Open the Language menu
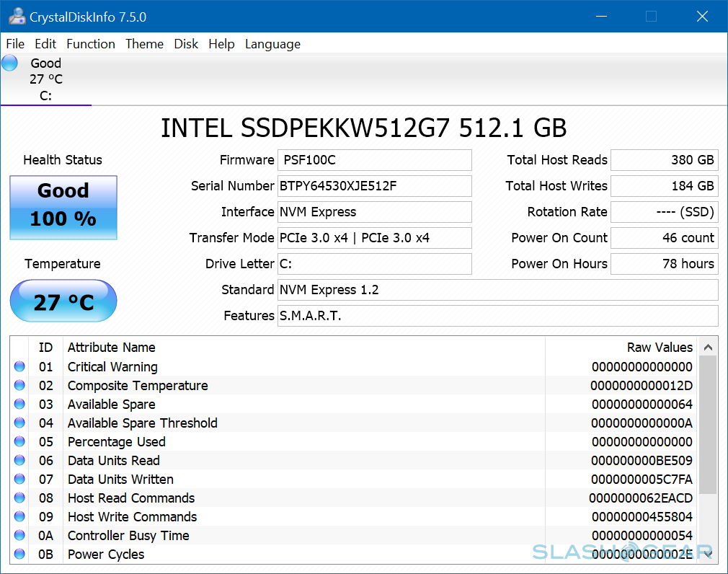This screenshot has height=574, width=728. click(272, 44)
